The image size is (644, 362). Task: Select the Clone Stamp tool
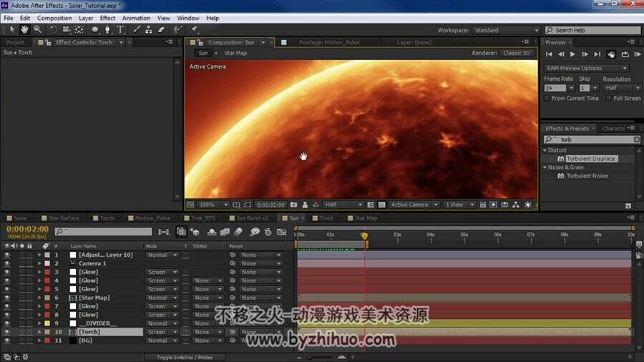149,29
